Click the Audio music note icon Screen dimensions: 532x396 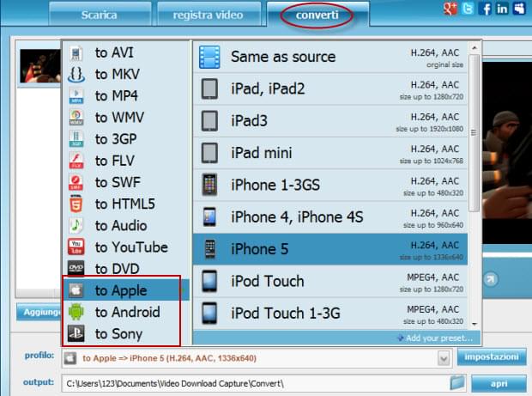tap(76, 226)
